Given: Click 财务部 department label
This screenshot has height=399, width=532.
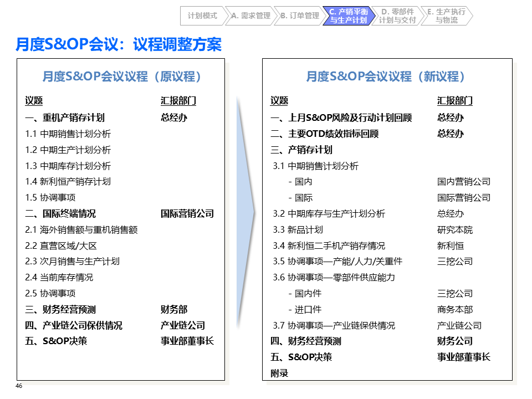Looking at the screenshot, I should tap(173, 309).
